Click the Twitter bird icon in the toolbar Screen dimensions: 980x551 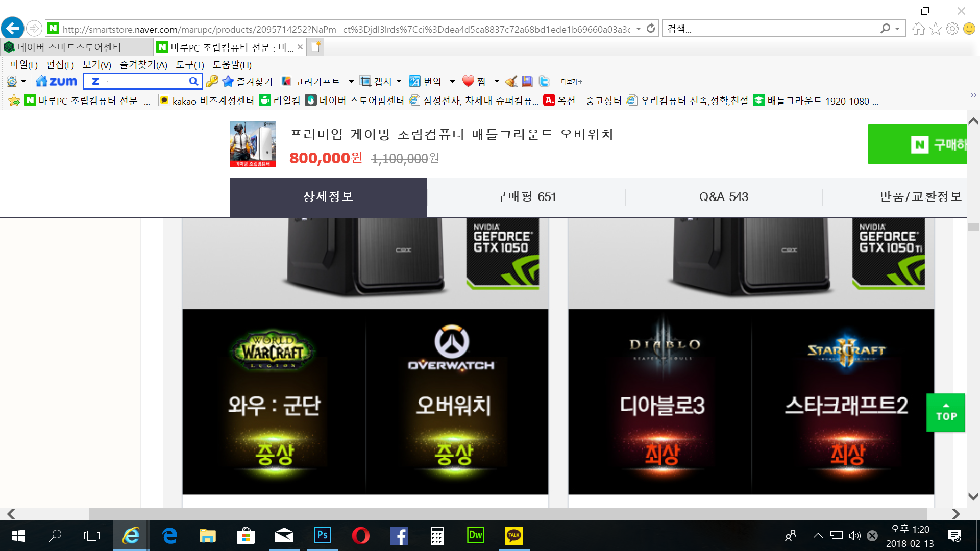(544, 81)
